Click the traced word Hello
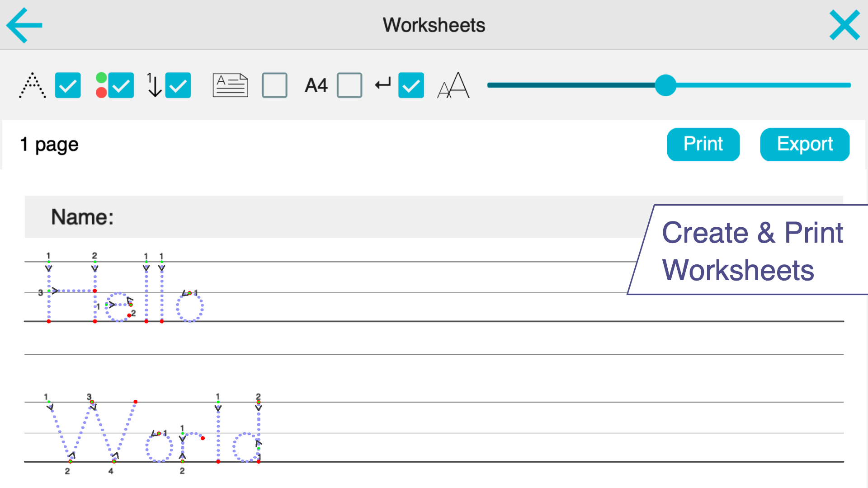 click(122, 294)
